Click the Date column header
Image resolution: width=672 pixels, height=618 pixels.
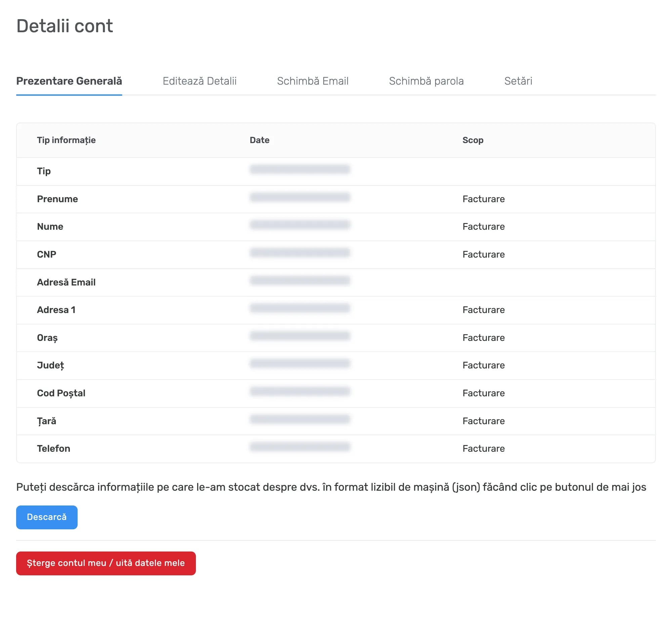point(259,140)
